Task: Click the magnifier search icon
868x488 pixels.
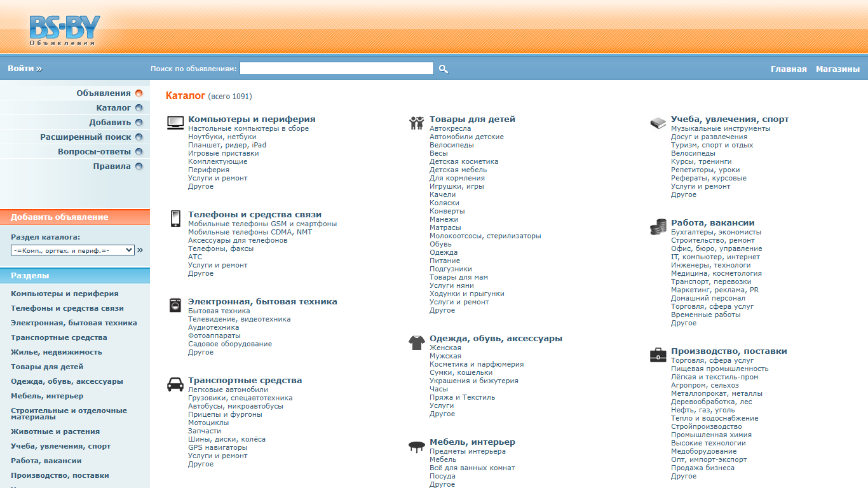Action: coord(444,69)
